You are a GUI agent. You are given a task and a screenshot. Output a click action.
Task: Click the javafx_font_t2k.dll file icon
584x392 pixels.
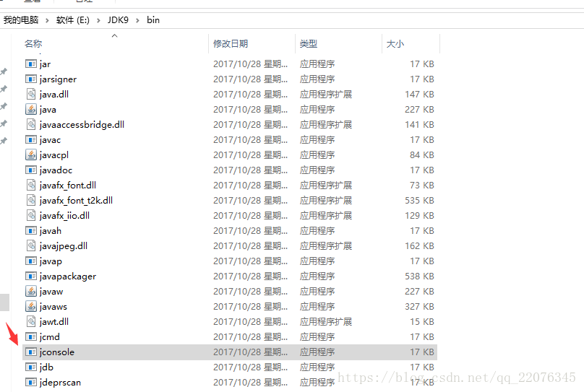pos(31,201)
